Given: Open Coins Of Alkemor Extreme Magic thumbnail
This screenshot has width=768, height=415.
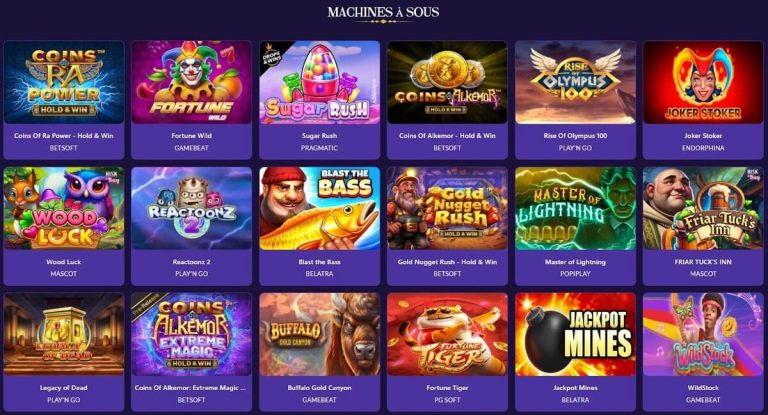Looking at the screenshot, I should coord(192,334).
